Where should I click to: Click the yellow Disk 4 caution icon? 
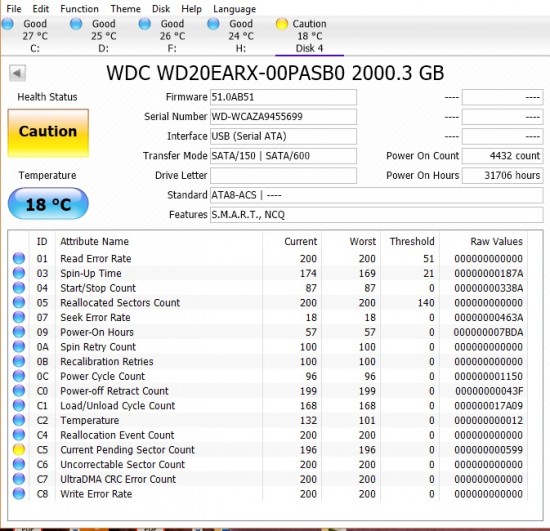coord(282,24)
